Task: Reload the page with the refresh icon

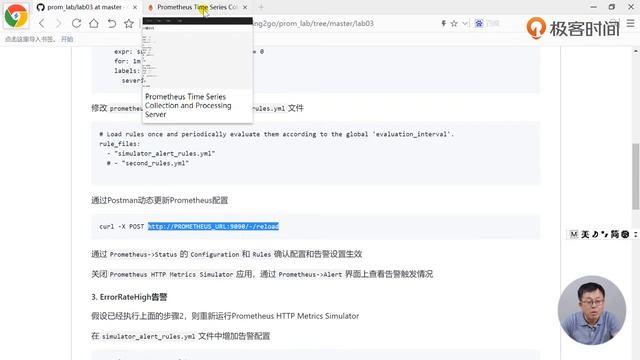Action: pyautogui.click(x=76, y=23)
